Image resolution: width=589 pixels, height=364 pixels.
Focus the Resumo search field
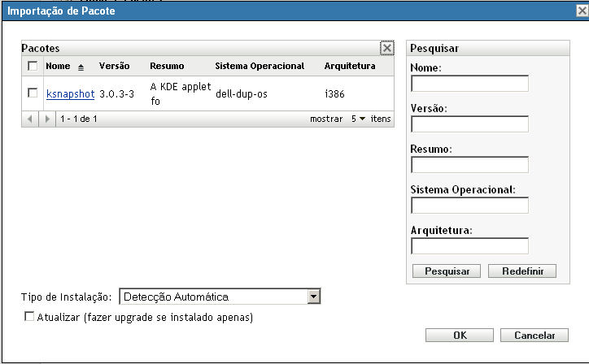click(x=469, y=165)
